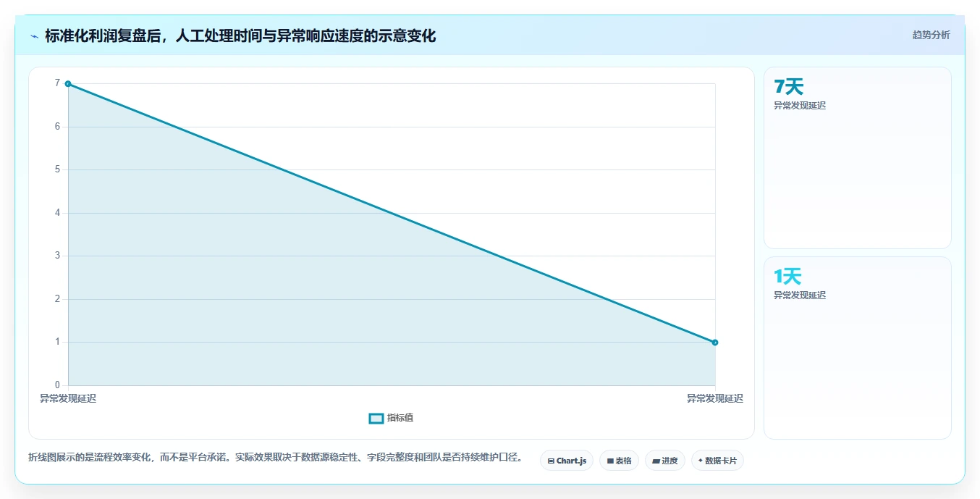This screenshot has height=499, width=980.
Task: Click the y-axis tick label 4
Action: click(57, 213)
